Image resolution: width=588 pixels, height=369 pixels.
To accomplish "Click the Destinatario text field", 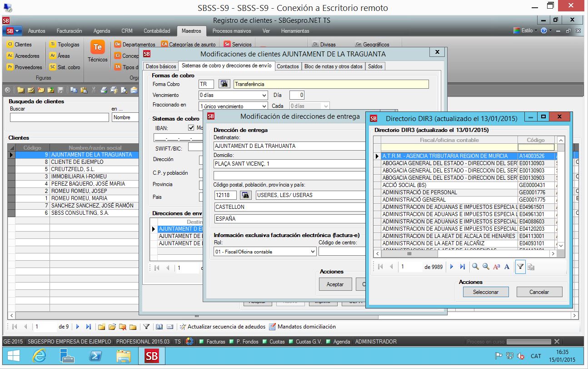I will pyautogui.click(x=290, y=146).
